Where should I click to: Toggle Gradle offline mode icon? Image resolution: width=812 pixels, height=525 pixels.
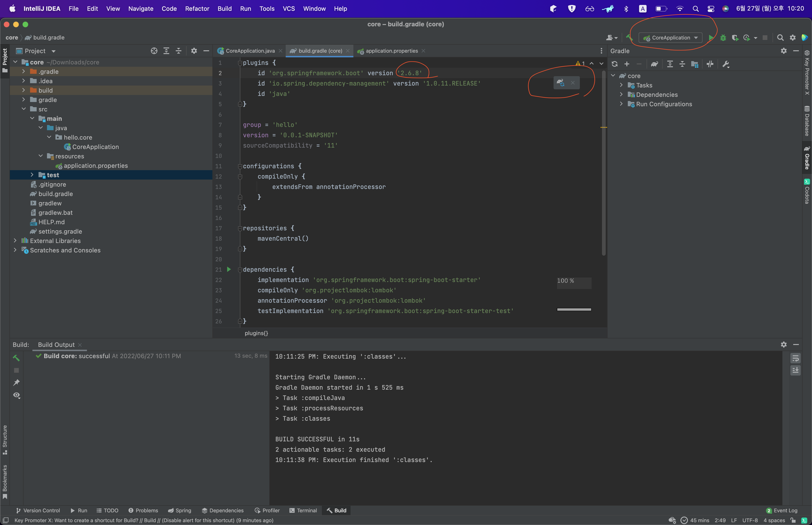710,64
